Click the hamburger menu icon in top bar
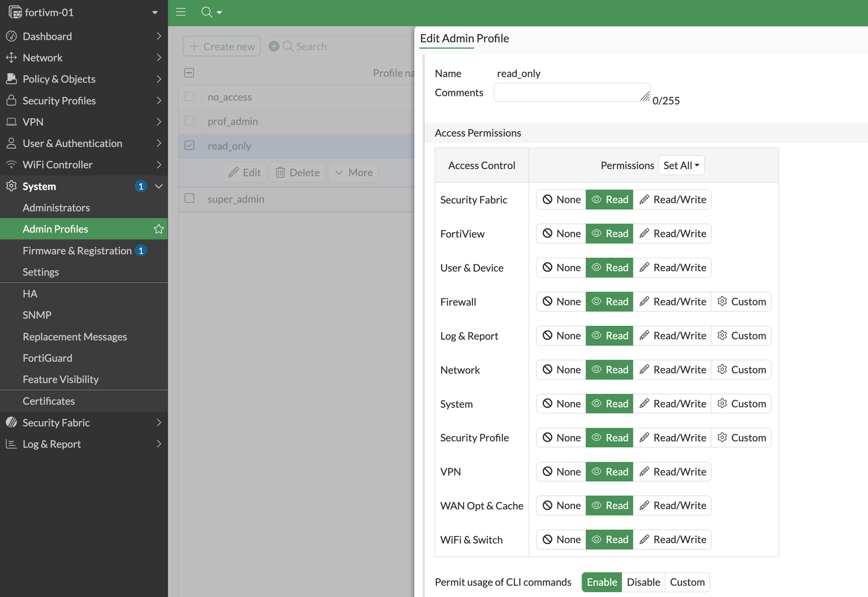The image size is (868, 597). tap(181, 12)
